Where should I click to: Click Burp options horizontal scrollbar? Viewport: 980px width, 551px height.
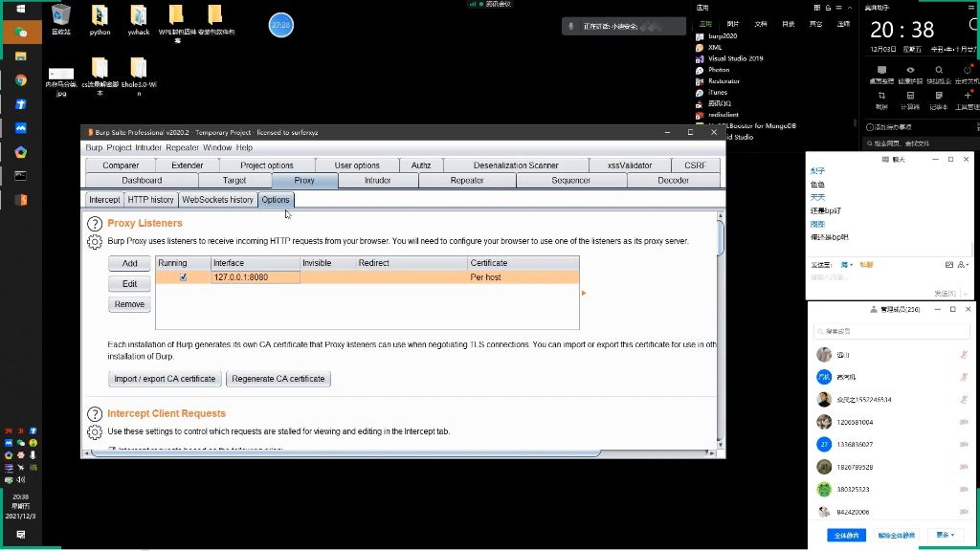point(346,453)
